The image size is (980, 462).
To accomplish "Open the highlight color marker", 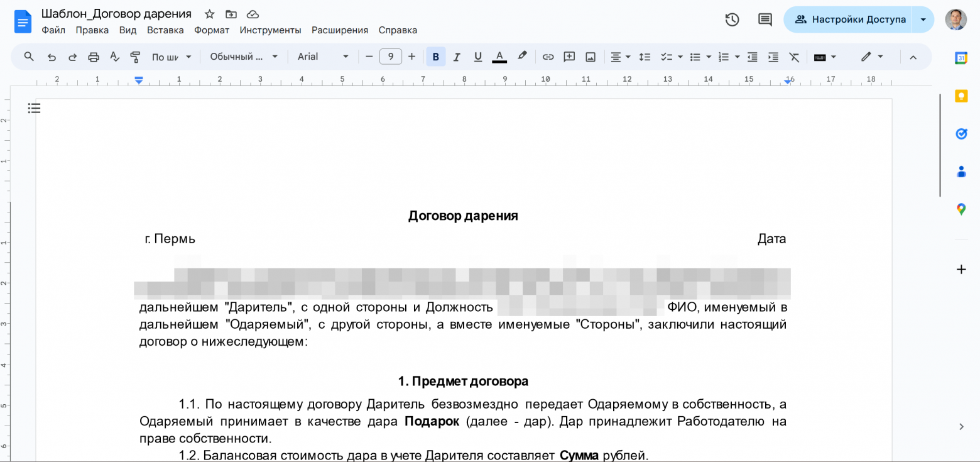I will tap(521, 57).
